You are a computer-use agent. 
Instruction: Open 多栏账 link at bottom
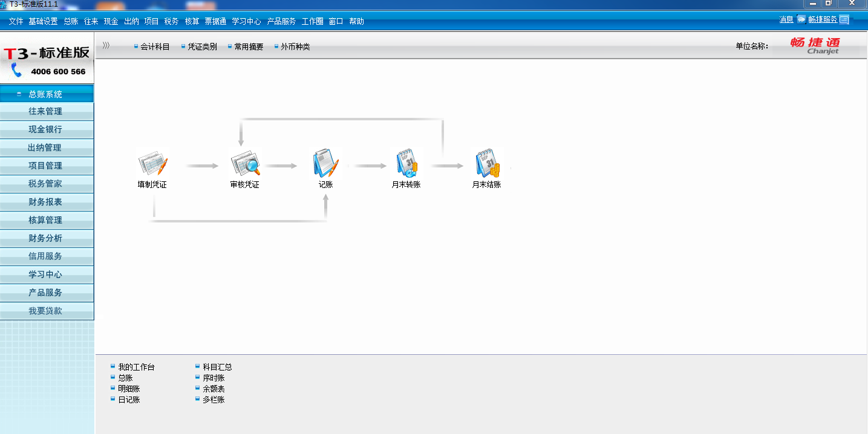click(x=214, y=400)
